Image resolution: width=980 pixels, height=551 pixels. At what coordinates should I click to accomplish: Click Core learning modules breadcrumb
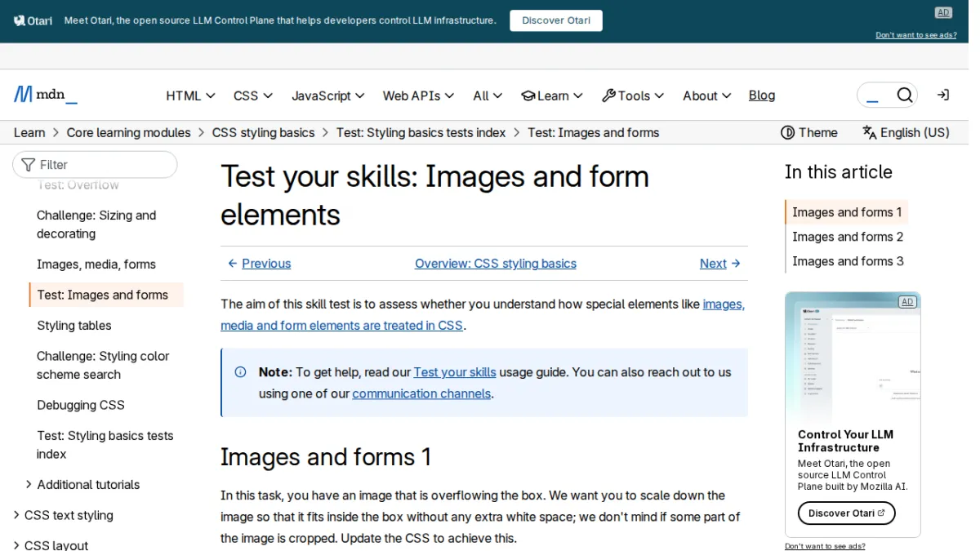point(129,132)
